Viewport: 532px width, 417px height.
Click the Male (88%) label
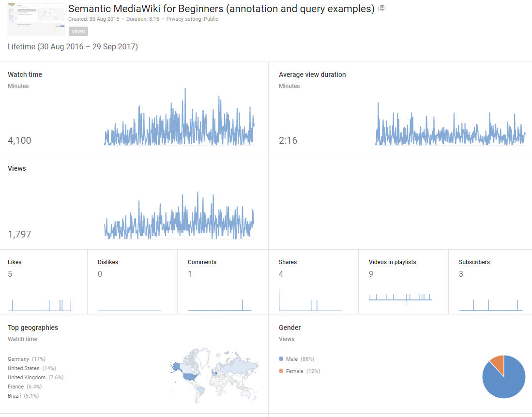click(300, 359)
